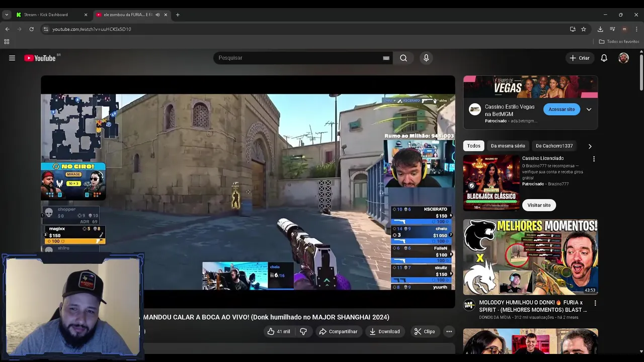The height and width of the screenshot is (362, 644).
Task: Expand the BetMGM ad chevron
Action: click(589, 109)
